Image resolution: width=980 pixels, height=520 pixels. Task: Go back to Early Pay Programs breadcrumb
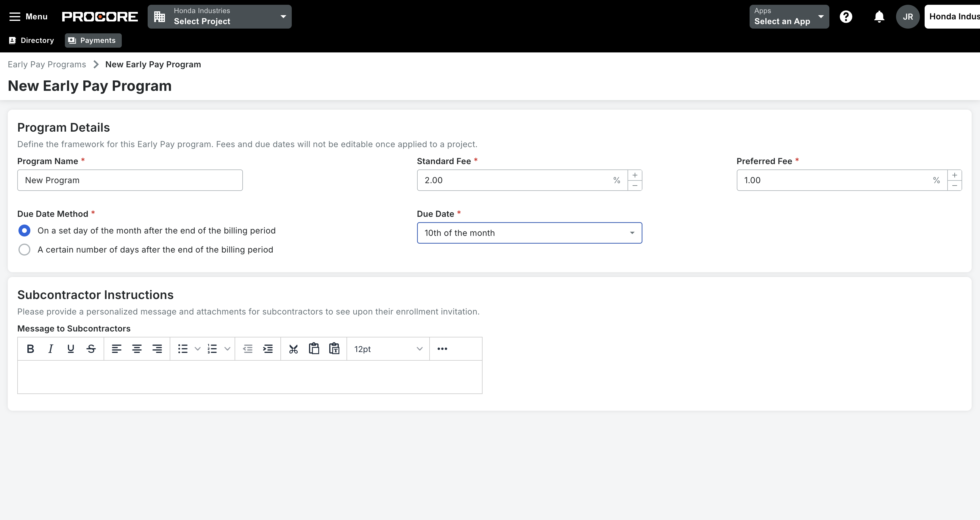click(47, 64)
